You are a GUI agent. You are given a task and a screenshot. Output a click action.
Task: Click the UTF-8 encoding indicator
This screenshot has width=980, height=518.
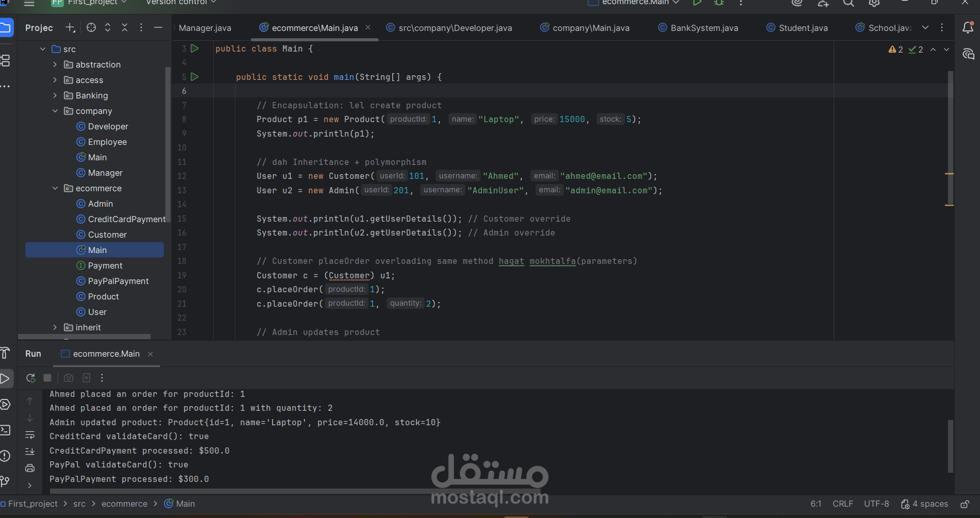tap(876, 504)
